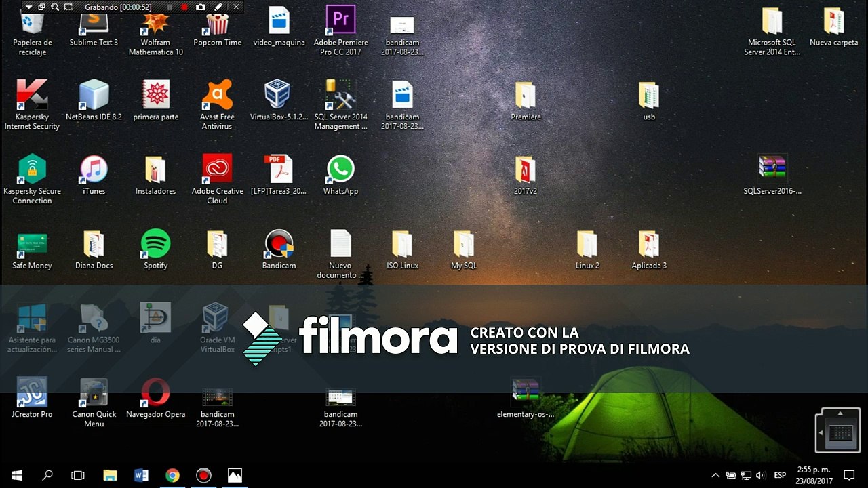The image size is (868, 488).
Task: Open network settings tray icon
Action: (x=746, y=475)
